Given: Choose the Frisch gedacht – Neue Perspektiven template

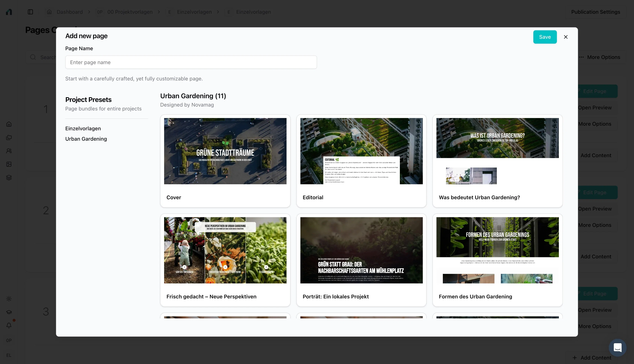Looking at the screenshot, I should (225, 260).
